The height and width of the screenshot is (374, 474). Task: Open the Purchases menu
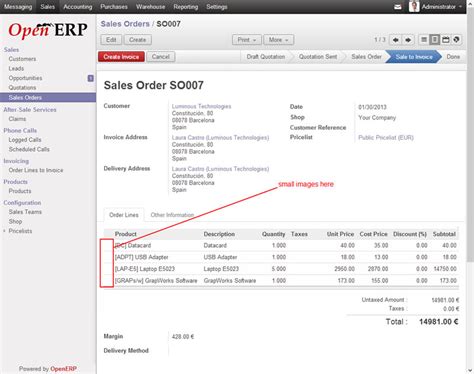(114, 7)
